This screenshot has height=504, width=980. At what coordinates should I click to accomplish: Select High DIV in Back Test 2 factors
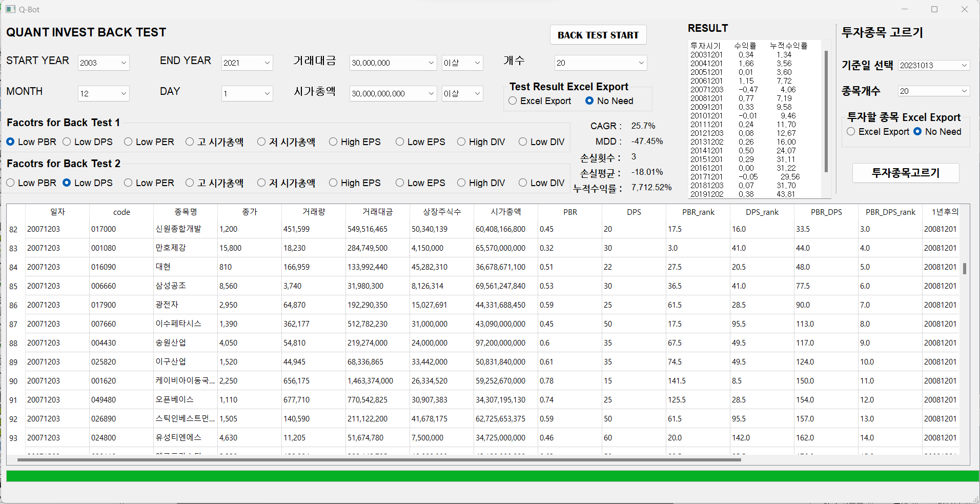[x=481, y=183]
